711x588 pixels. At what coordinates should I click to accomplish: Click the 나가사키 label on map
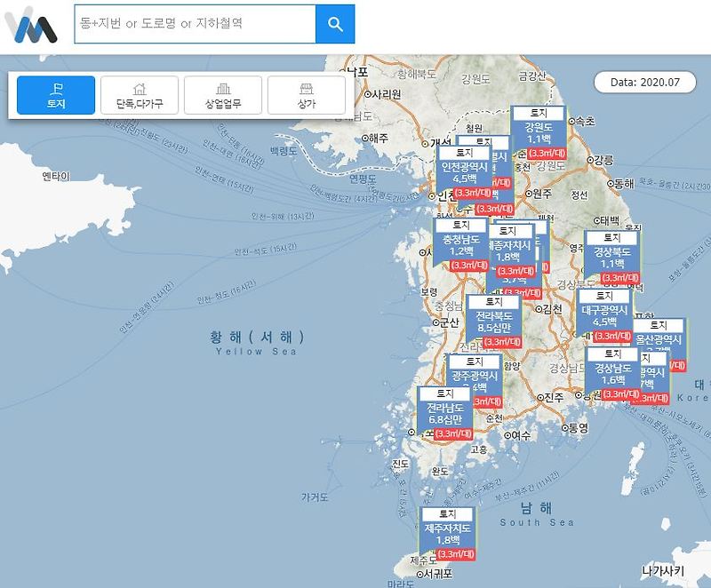coord(663,571)
